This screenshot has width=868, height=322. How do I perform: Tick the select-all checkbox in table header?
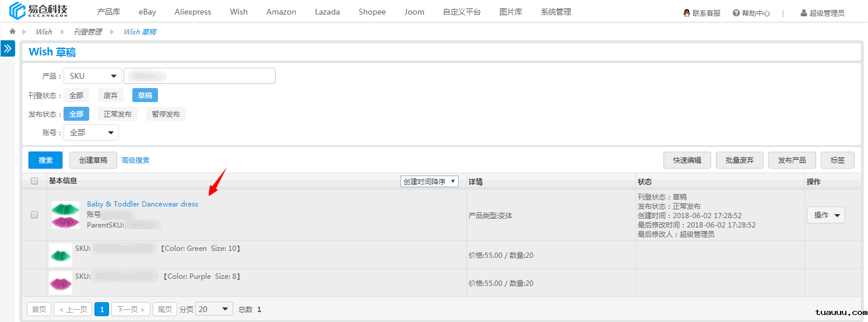[x=34, y=181]
